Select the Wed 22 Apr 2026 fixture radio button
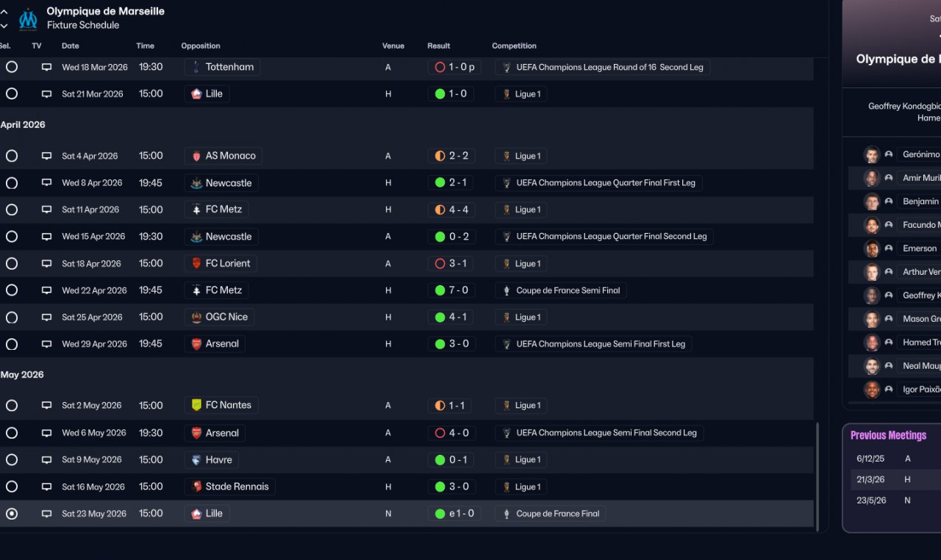This screenshot has height=560, width=941. (x=12, y=290)
